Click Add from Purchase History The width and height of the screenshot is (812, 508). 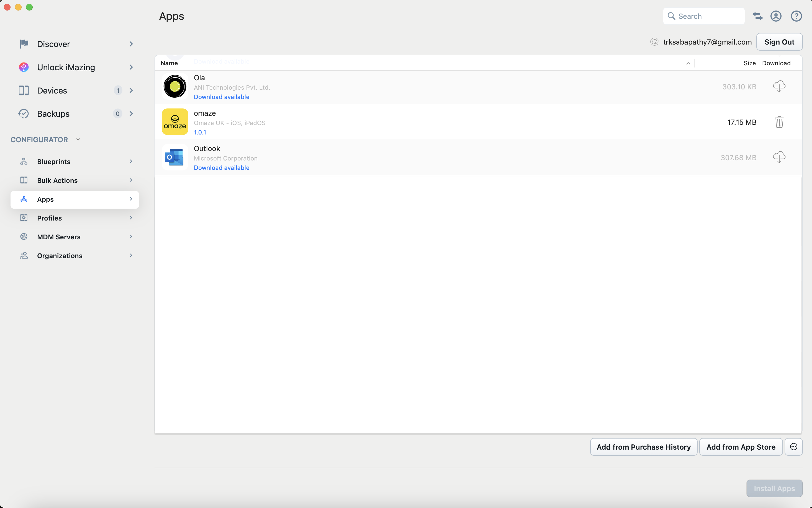click(x=644, y=447)
